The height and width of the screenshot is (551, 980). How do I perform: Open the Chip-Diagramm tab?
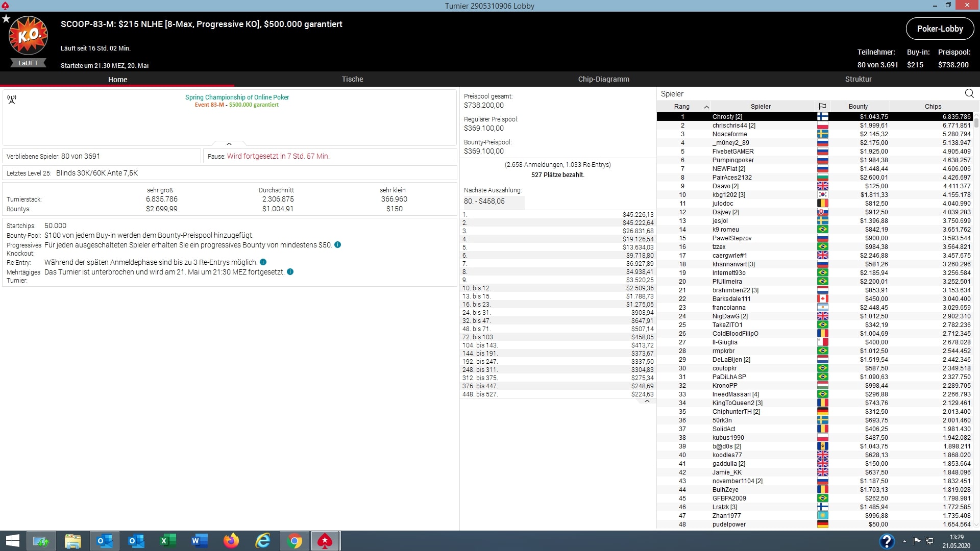(x=603, y=79)
